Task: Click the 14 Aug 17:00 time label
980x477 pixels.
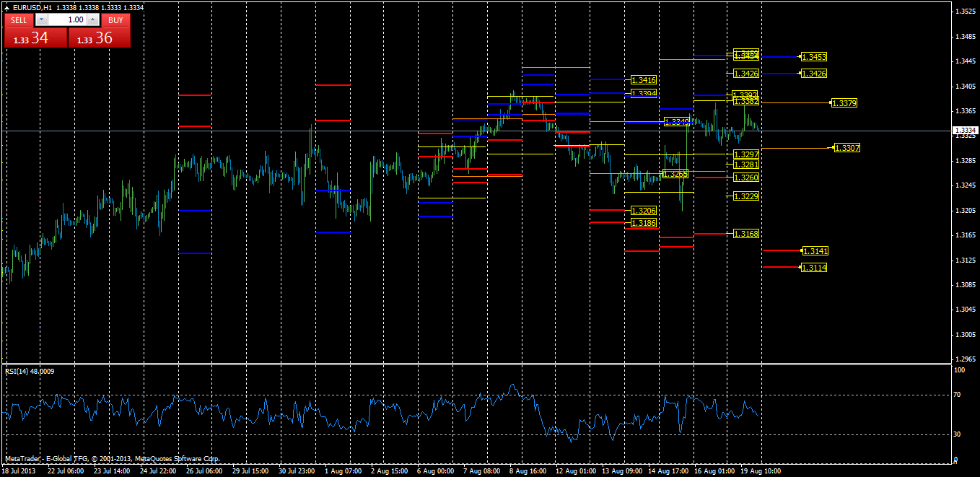Action: point(668,471)
